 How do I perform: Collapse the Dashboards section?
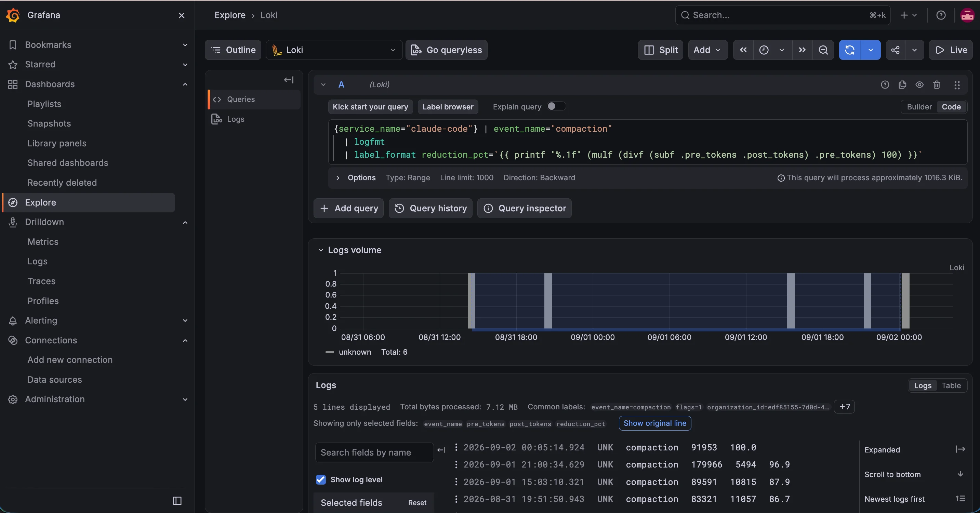(x=185, y=84)
